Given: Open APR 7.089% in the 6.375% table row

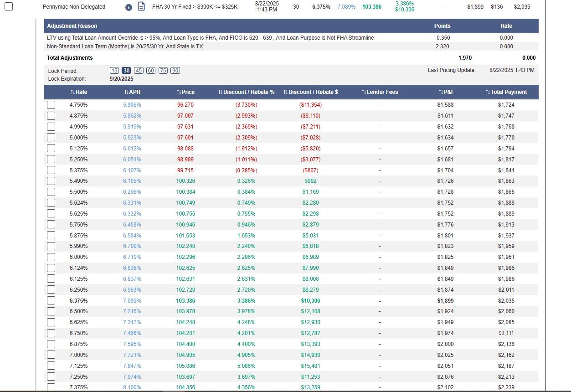Looking at the screenshot, I should click(x=132, y=301).
